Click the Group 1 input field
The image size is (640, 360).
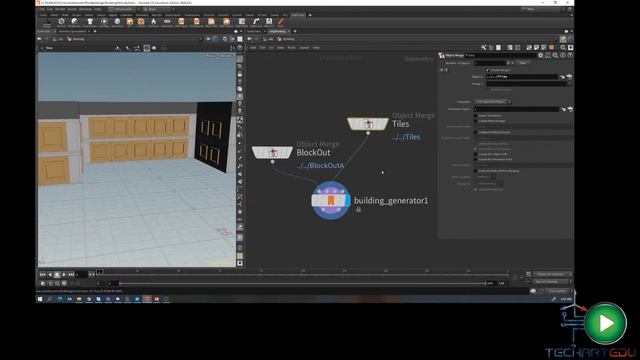pos(525,84)
